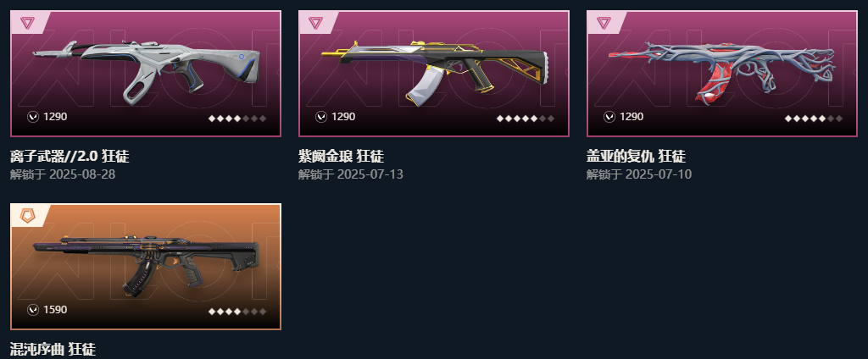
Task: Select the 盖亚的复仇 狂徒 vine rifle image
Action: click(722, 72)
